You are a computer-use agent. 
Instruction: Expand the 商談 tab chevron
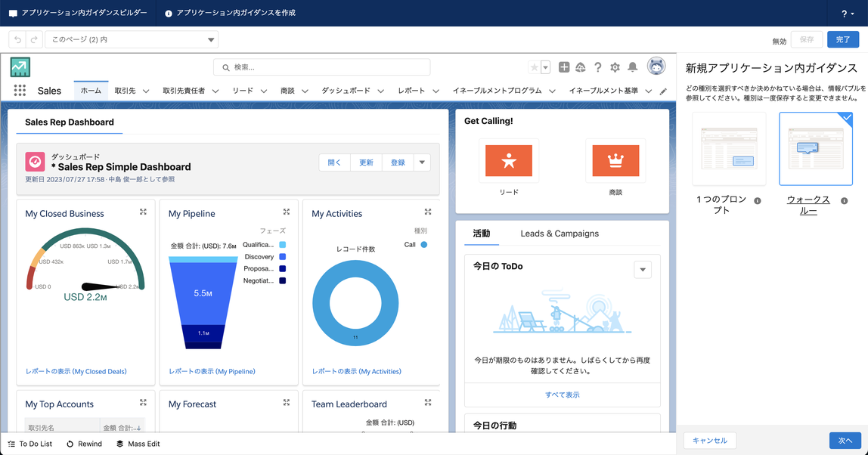tap(305, 91)
